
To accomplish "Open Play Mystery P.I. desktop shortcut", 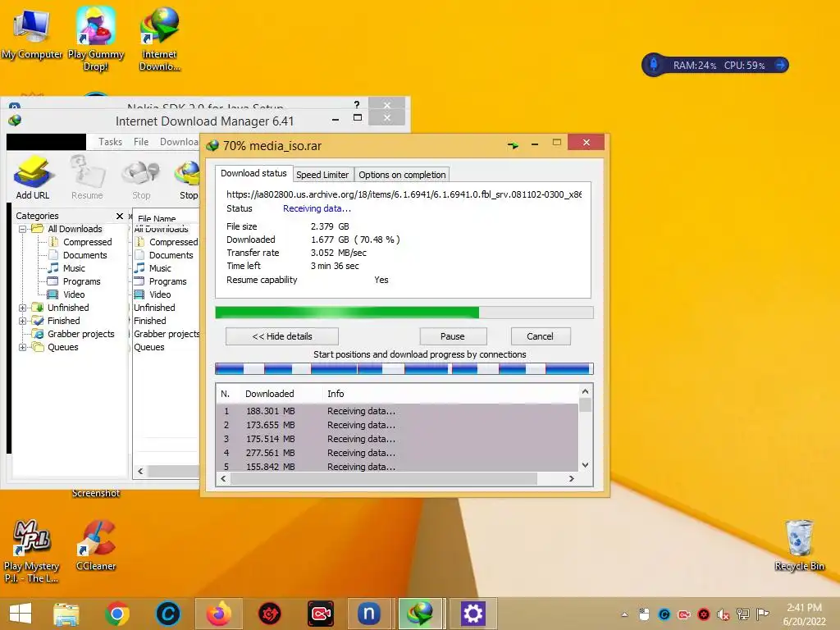I will 32,551.
